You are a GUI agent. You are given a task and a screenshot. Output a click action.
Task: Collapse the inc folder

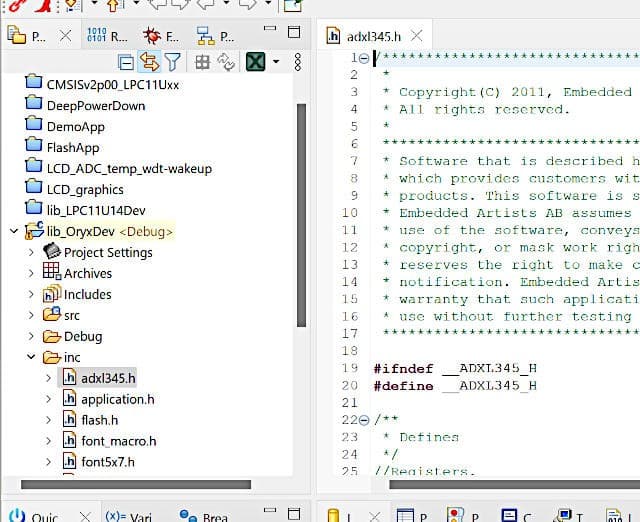pyautogui.click(x=31, y=357)
